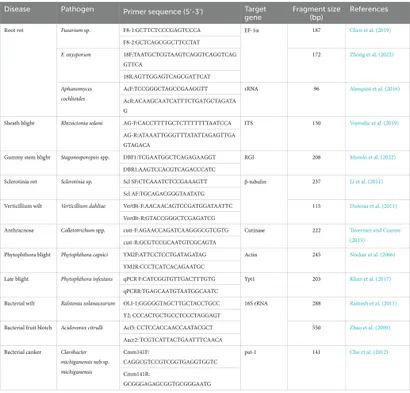Select the References column header

(369, 9)
